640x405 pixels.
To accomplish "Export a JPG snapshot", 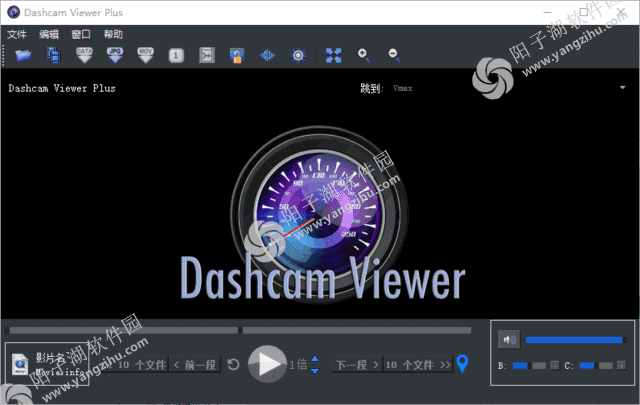I will 115,55.
